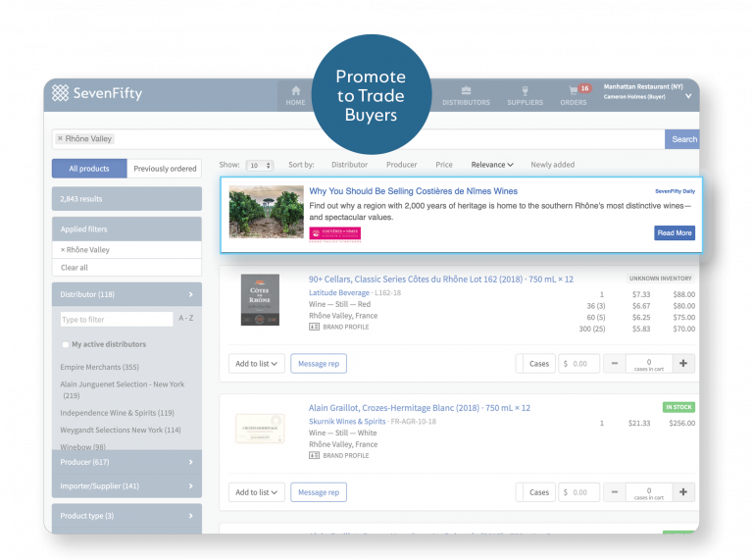
Task: Click the Cases unit button for 90+ Cellars
Action: pos(539,364)
